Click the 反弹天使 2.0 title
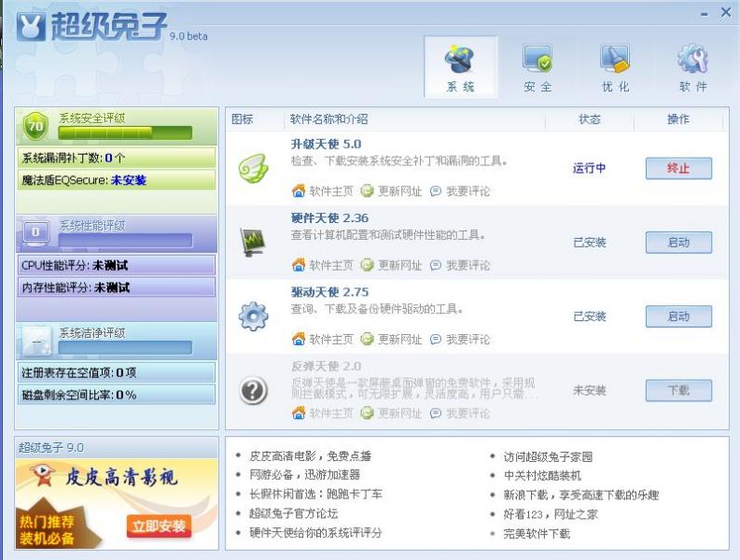Image resolution: width=740 pixels, height=560 pixels. [326, 367]
